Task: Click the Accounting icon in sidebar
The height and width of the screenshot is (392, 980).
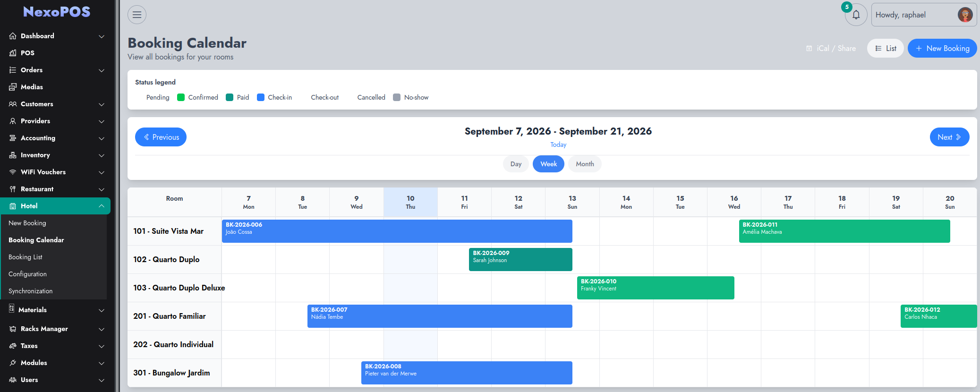Action: 13,138
